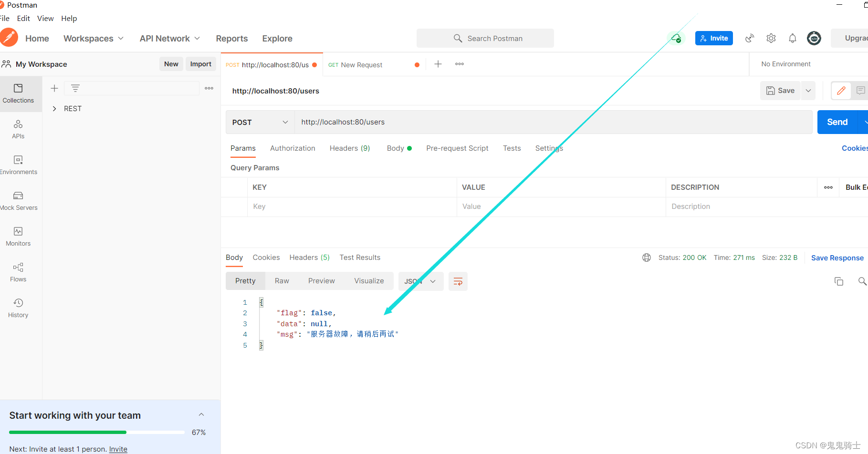Screen dimensions: 868x454
Task: Switch to the request Body tab
Action: [399, 148]
